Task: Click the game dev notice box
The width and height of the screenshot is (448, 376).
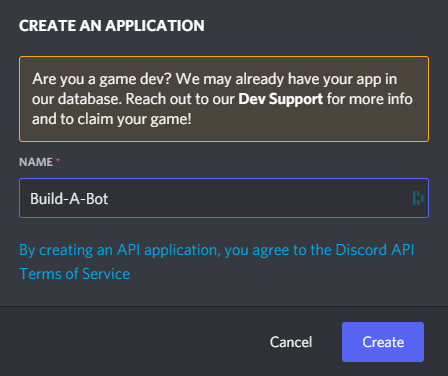Action: point(224,99)
